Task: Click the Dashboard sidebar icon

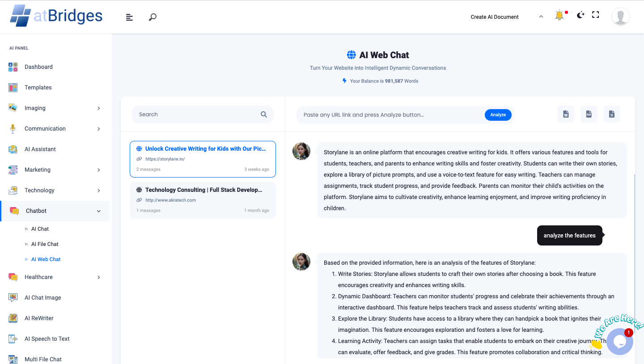Action: point(13,67)
